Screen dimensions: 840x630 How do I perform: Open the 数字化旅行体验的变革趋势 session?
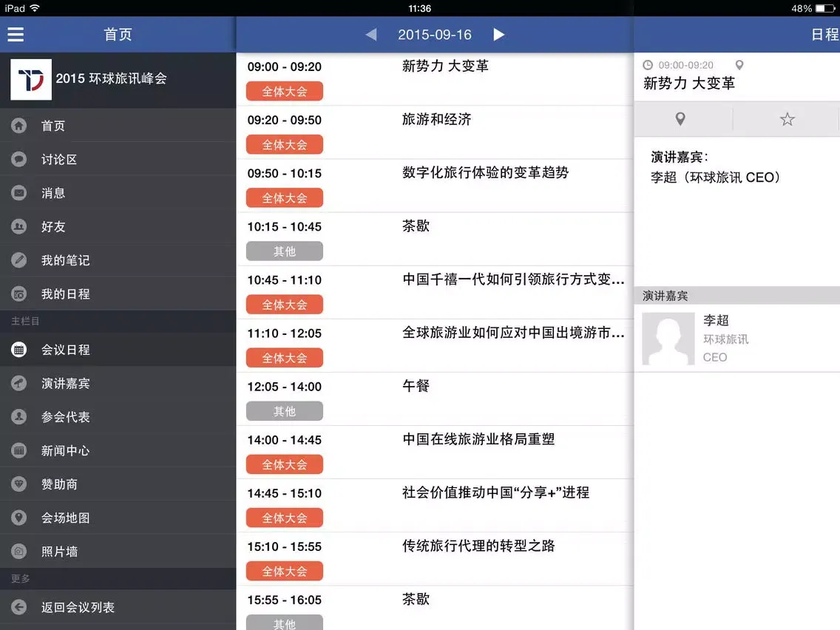(x=435, y=186)
